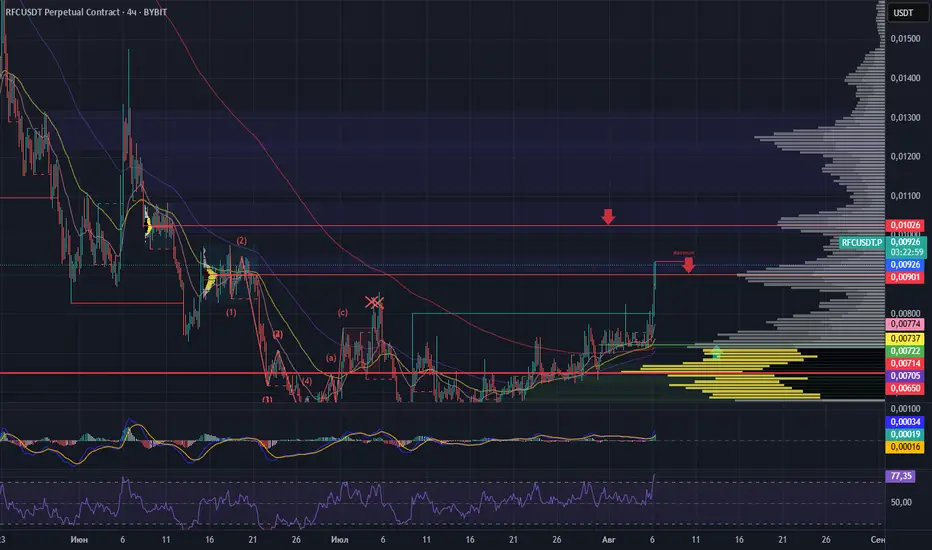Select the (c) wave label
Image resolution: width=932 pixels, height=550 pixels.
342,312
